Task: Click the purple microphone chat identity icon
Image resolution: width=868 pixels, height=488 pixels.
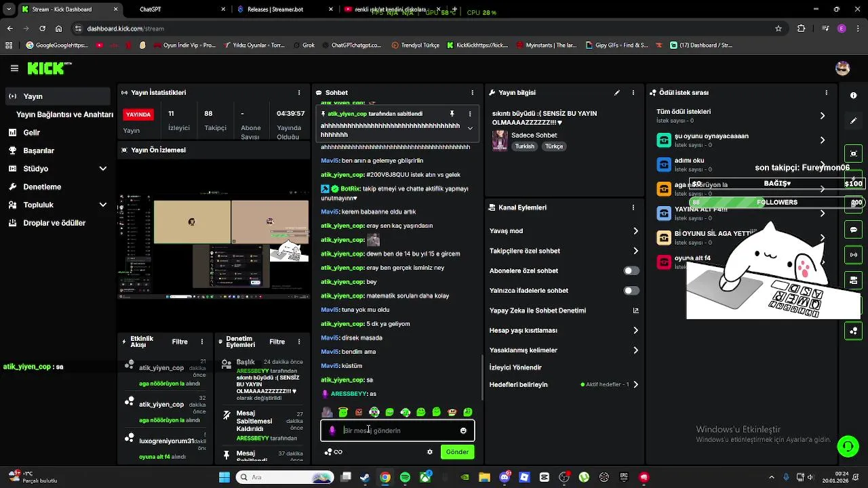Action: [x=332, y=430]
